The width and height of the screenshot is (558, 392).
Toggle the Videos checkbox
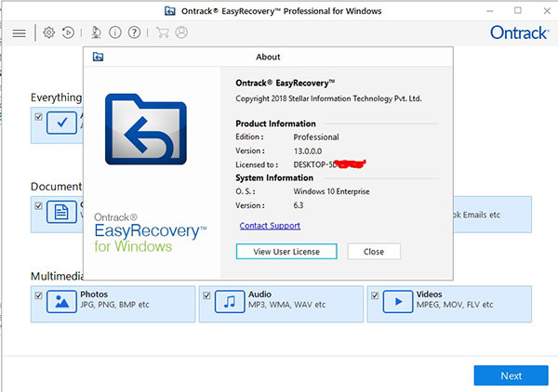[375, 295]
